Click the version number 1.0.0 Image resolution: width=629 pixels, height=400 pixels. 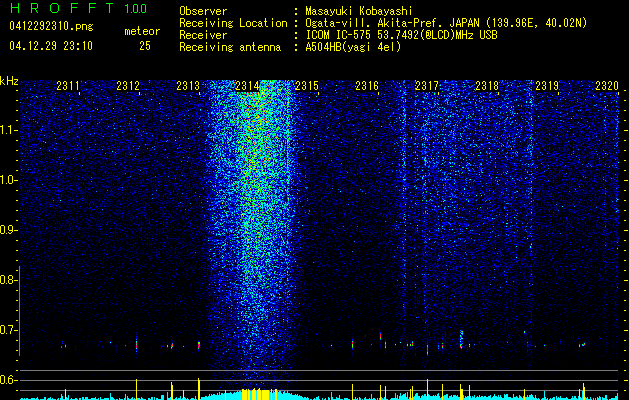[135, 9]
